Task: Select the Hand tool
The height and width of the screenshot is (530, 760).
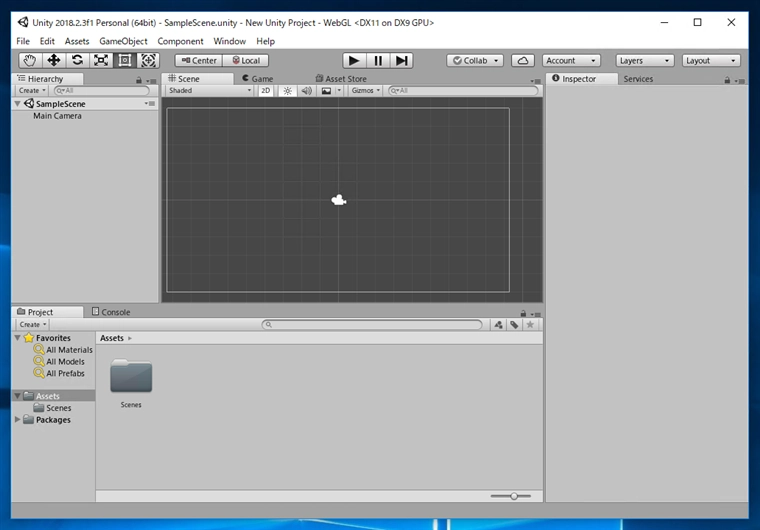Action: pyautogui.click(x=30, y=60)
